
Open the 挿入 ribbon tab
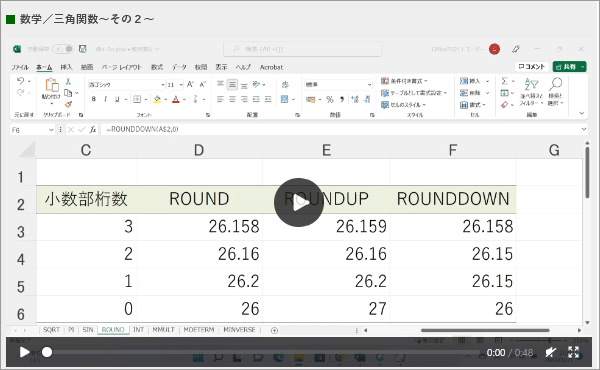coord(66,67)
